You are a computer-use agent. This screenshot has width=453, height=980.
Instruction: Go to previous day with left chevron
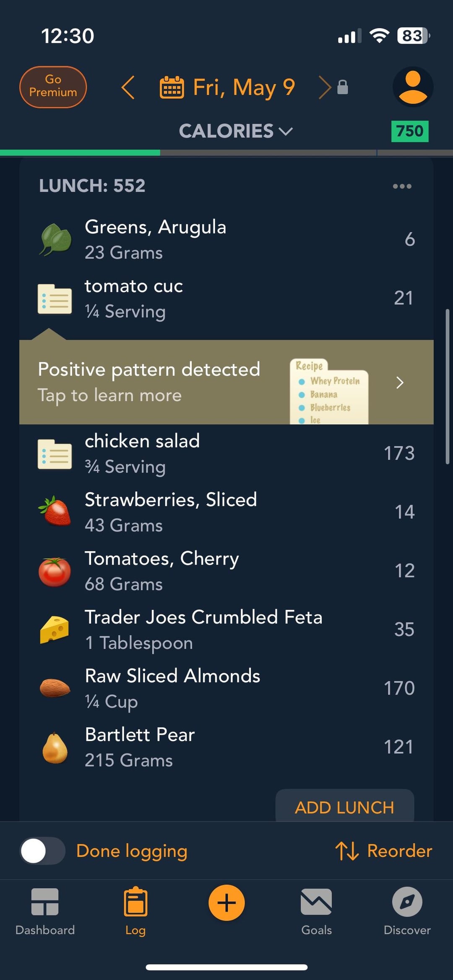coord(128,87)
